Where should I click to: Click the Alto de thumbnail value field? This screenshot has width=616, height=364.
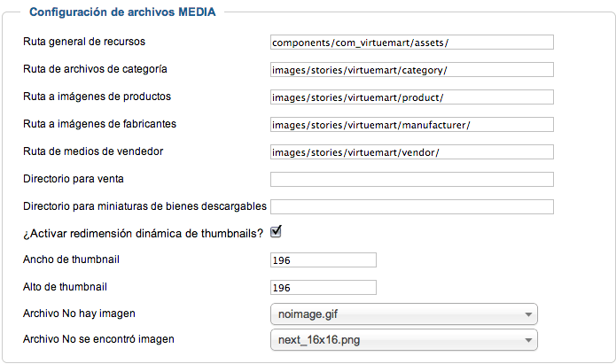coord(324,288)
